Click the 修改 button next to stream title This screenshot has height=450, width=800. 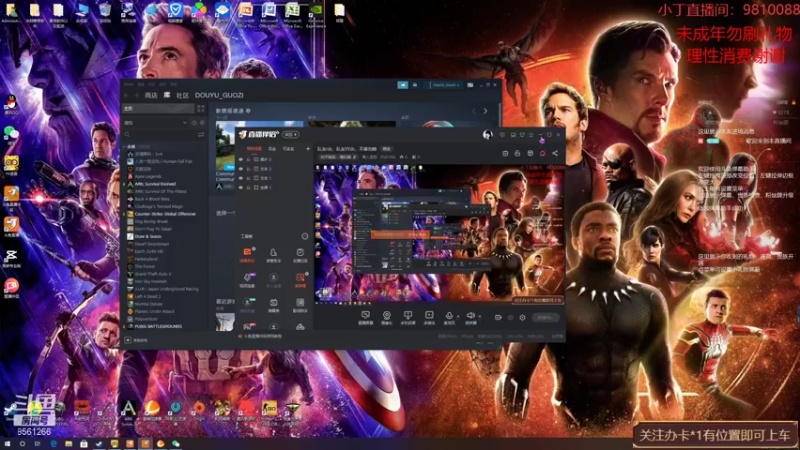coord(387,149)
